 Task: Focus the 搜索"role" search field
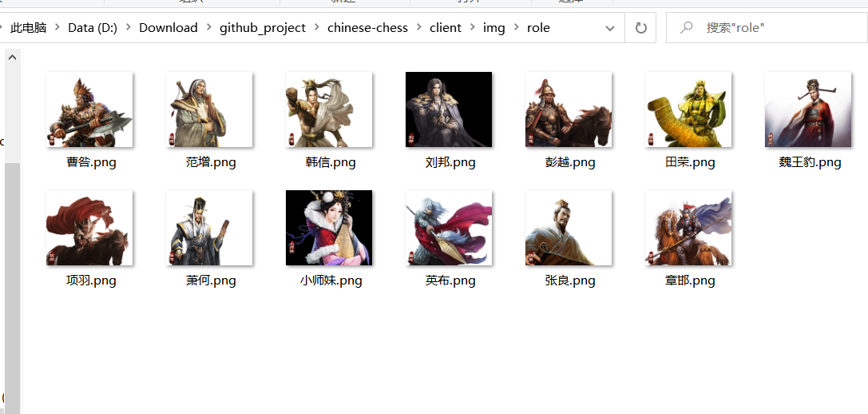[x=767, y=28]
